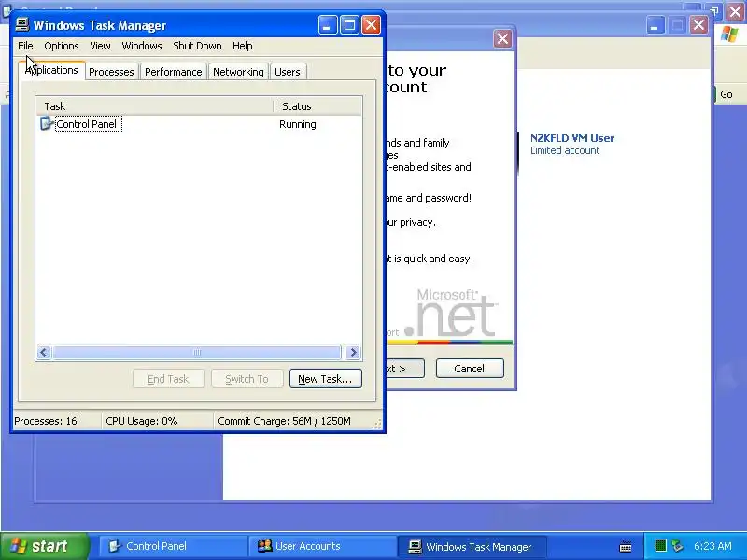Click the Task Manager title bar icon
The width and height of the screenshot is (747, 560).
click(22, 24)
